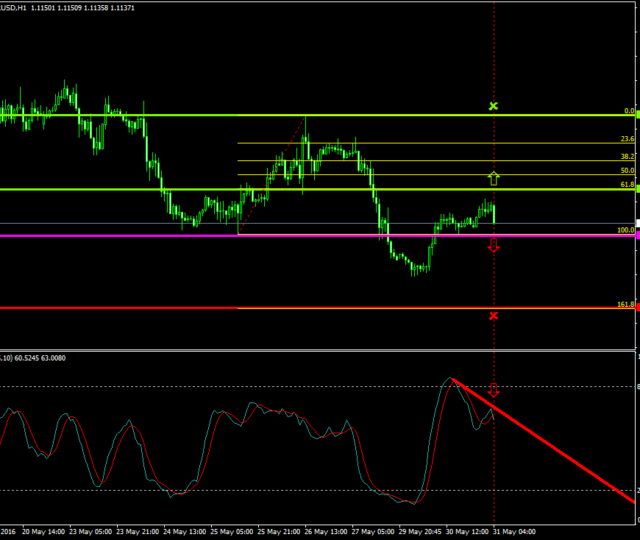Click the 31 May 04:00 time axis label
The height and width of the screenshot is (540, 640).
pos(515,532)
